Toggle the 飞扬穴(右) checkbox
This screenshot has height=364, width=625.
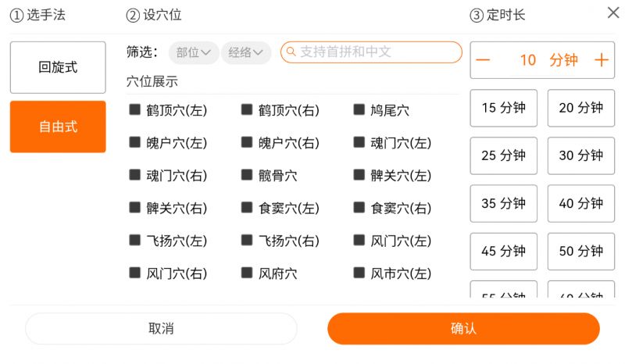click(x=247, y=241)
